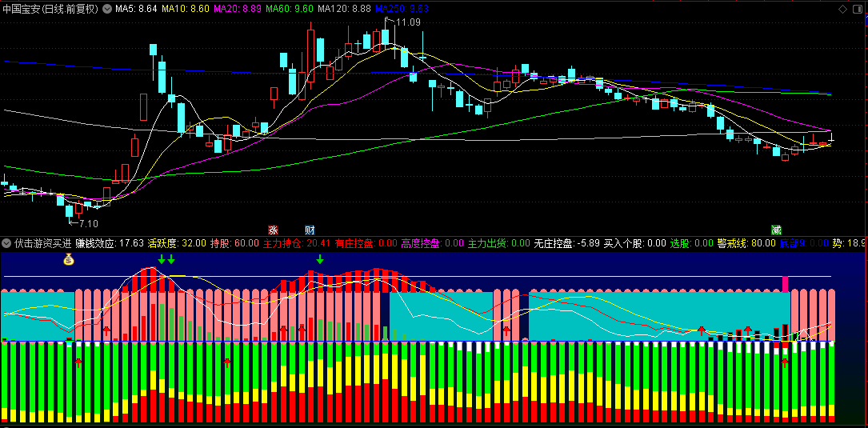Click the 7.10 low price label
Viewport: 868px width, 428px height.
pos(89,224)
